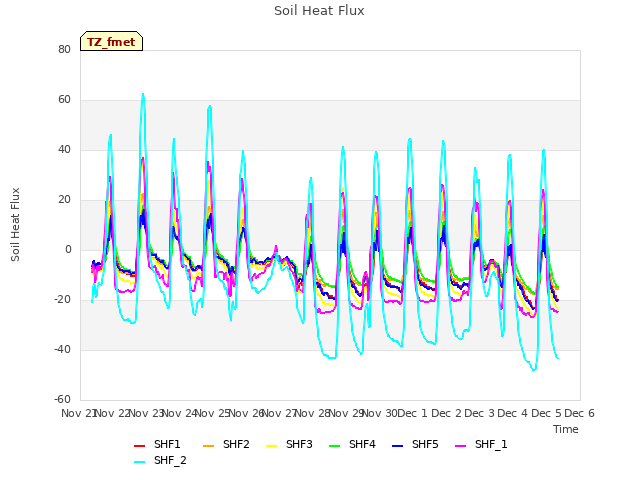The width and height of the screenshot is (640, 480).
Task: Click the 80 y-axis tick label
Action: (x=64, y=49)
